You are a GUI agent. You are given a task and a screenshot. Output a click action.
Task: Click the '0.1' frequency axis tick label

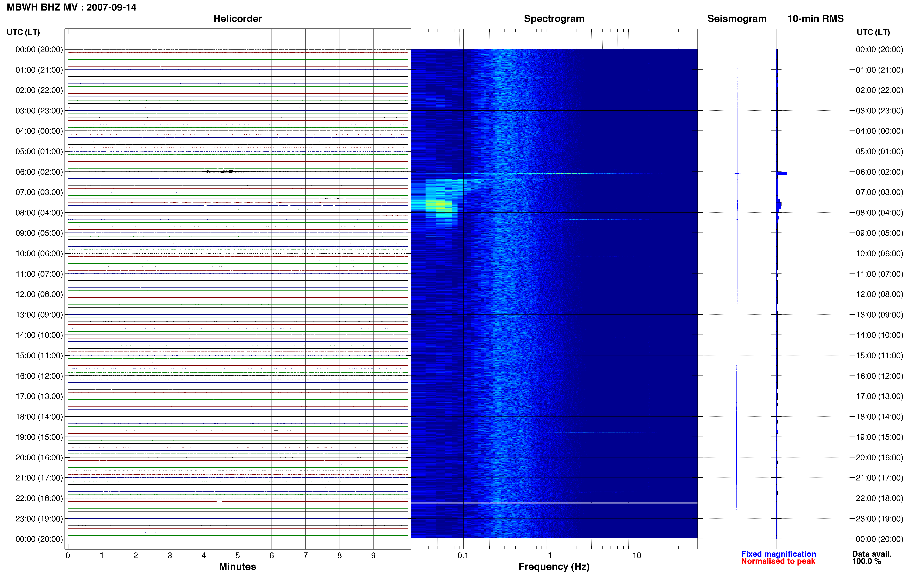pyautogui.click(x=463, y=555)
